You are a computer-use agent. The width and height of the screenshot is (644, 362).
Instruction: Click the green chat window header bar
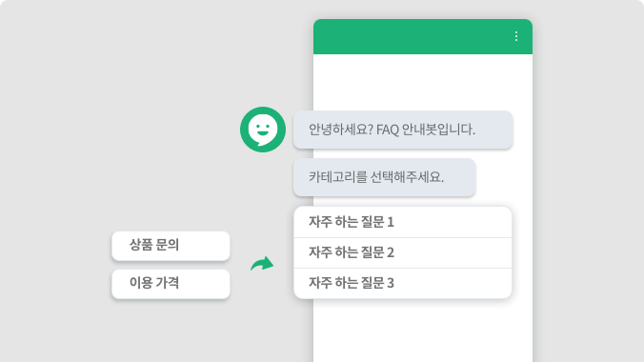(x=423, y=36)
